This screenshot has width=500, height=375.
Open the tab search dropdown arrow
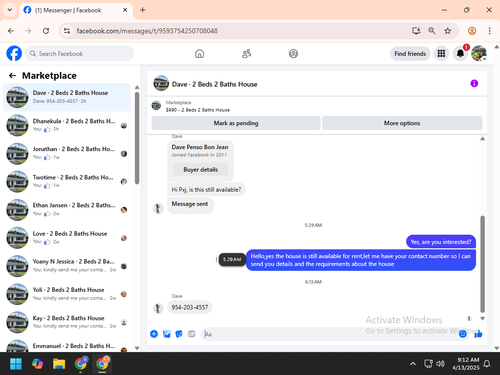click(10, 10)
